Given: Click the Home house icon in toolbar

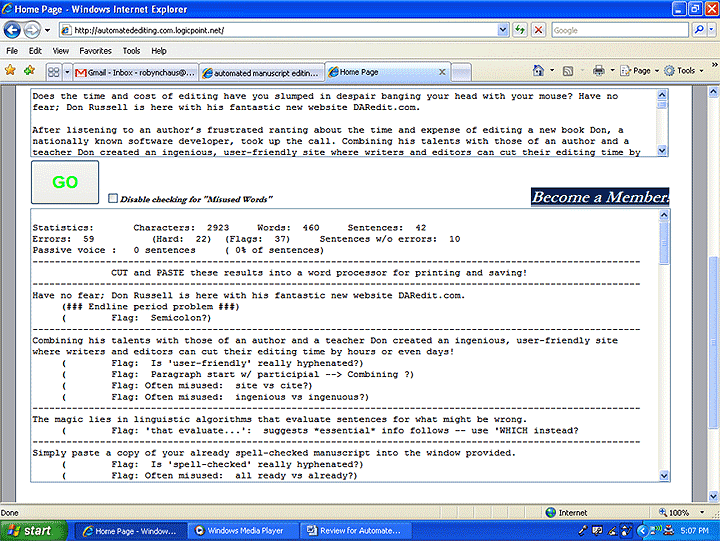Looking at the screenshot, I should (x=538, y=70).
